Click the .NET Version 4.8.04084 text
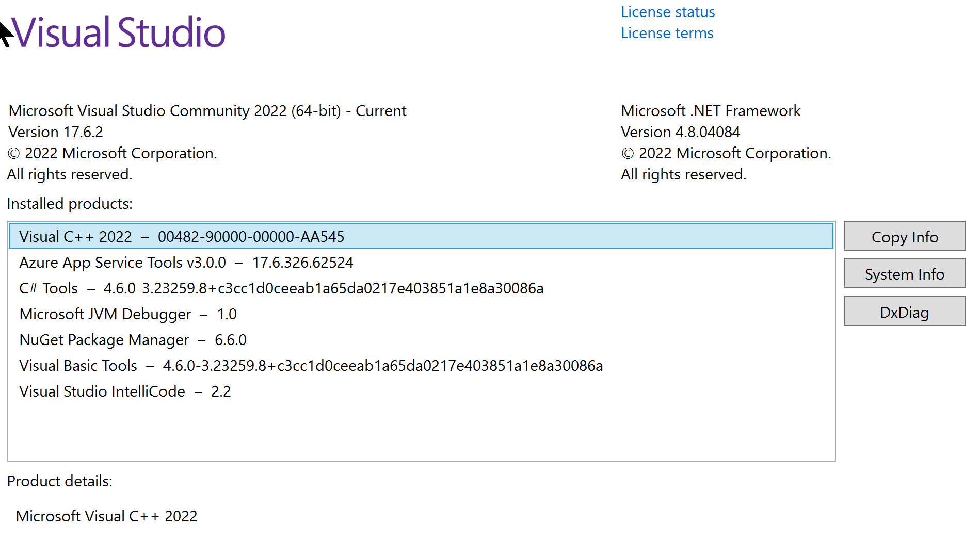The image size is (980, 540). click(680, 132)
